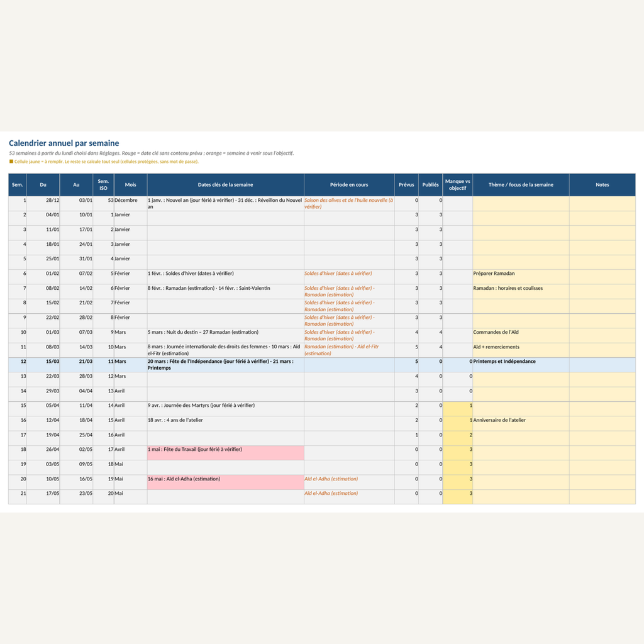
Task: Select 'Cellule jaune = à remplir' legend note
Action: 104,162
